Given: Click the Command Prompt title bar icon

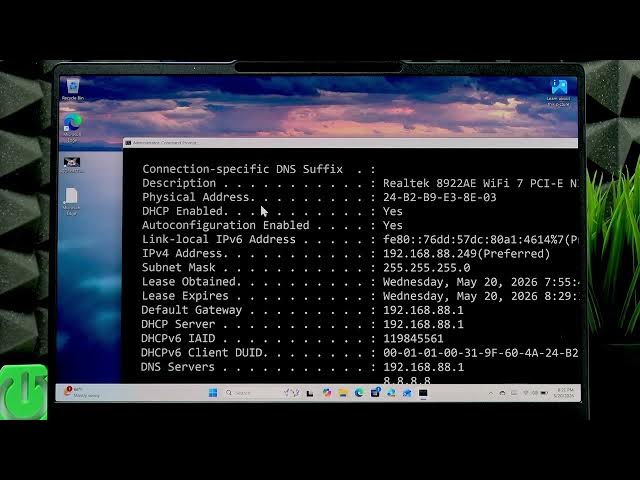Looking at the screenshot, I should click(x=128, y=143).
